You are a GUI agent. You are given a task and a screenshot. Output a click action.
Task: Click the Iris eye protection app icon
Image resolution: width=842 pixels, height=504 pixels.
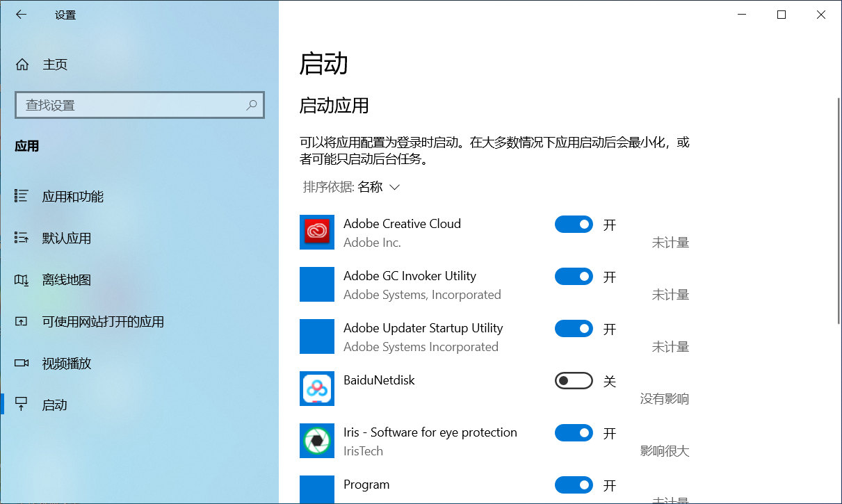point(317,441)
